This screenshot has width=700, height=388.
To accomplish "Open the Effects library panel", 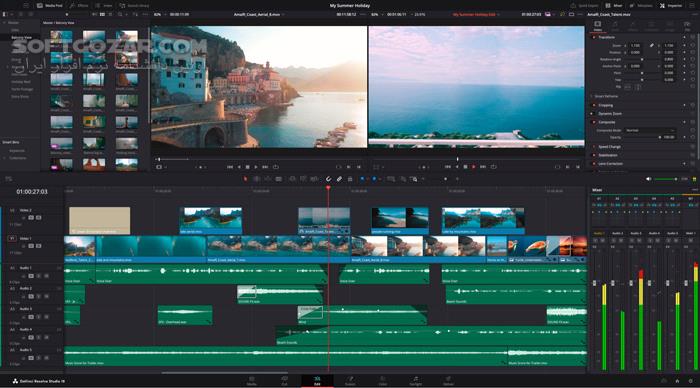I will click(x=79, y=6).
